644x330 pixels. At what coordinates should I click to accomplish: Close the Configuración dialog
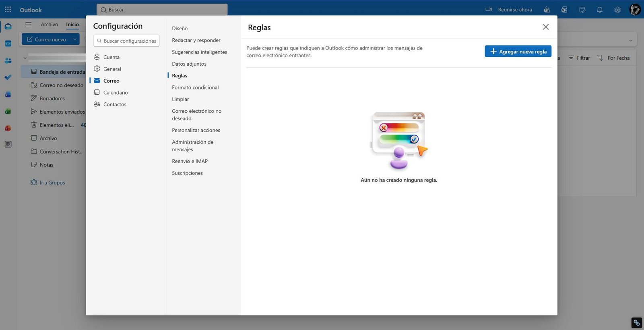pos(545,27)
